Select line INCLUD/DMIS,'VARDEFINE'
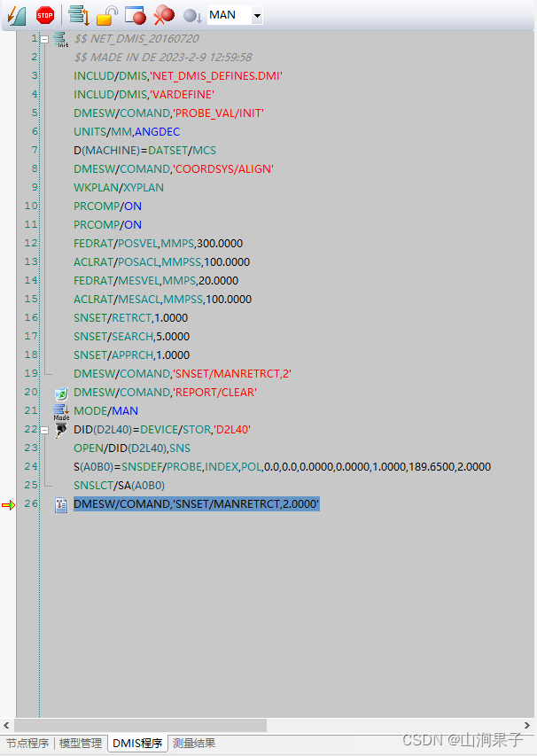Screen dimensions: 537x756 pyautogui.click(x=144, y=95)
